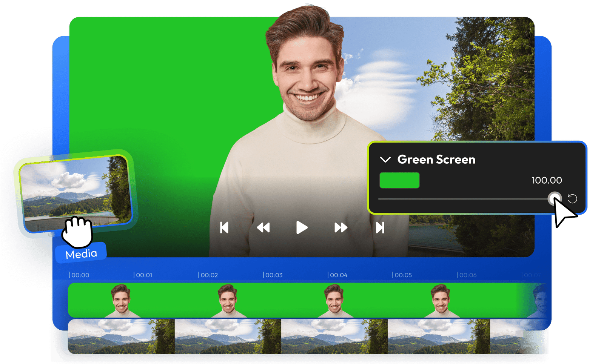The height and width of the screenshot is (364, 604).
Task: Reset the Green Screen value
Action: point(572,199)
